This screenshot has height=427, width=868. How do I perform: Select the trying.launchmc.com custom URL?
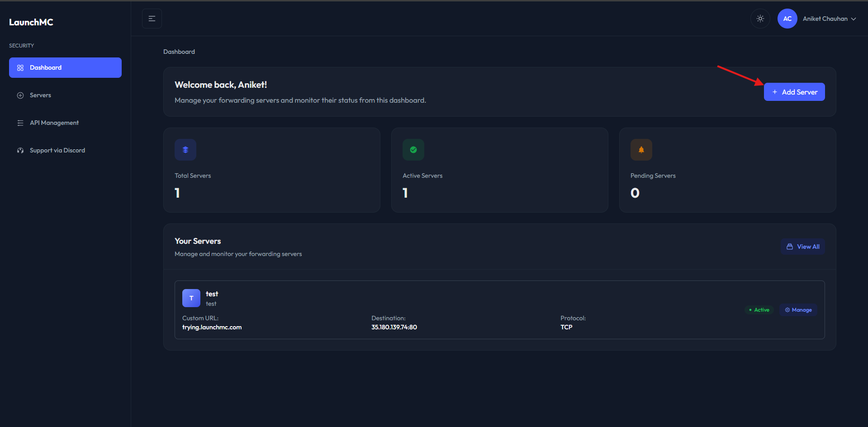click(212, 327)
